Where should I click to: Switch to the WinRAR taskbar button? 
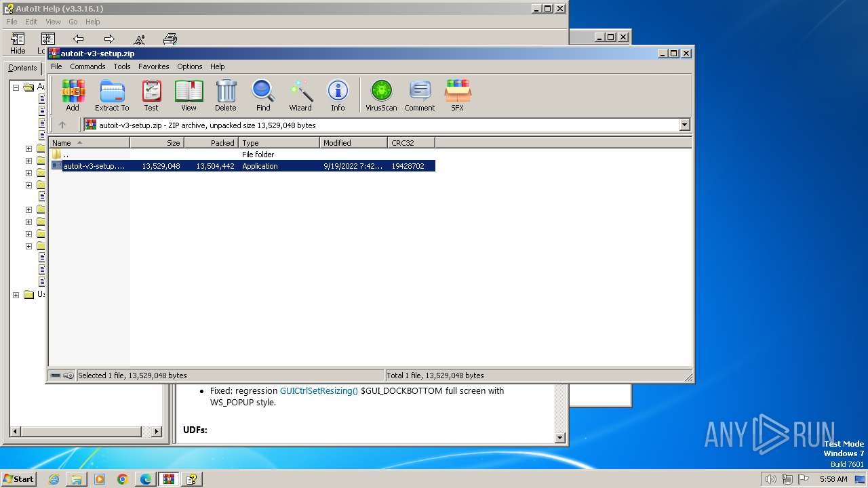(x=169, y=479)
